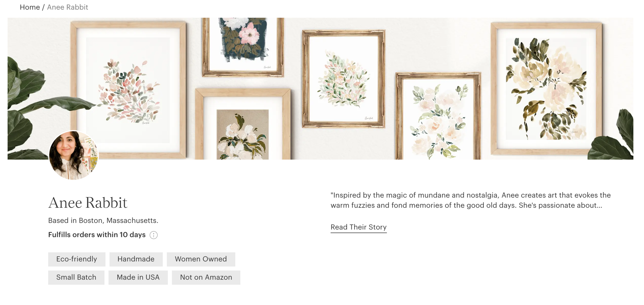This screenshot has height=305, width=644.
Task: Click the Fulfills orders within 10 days text
Action: (x=97, y=235)
